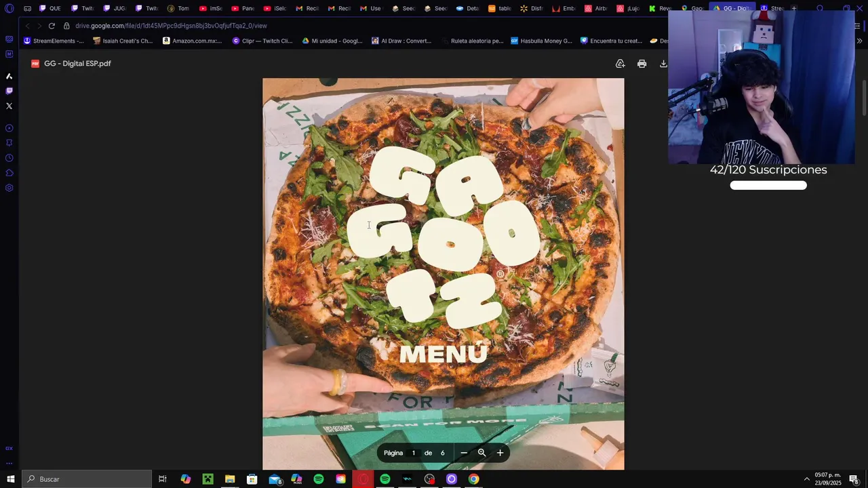Download the PDF file
Image resolution: width=868 pixels, height=488 pixels.
(x=663, y=64)
